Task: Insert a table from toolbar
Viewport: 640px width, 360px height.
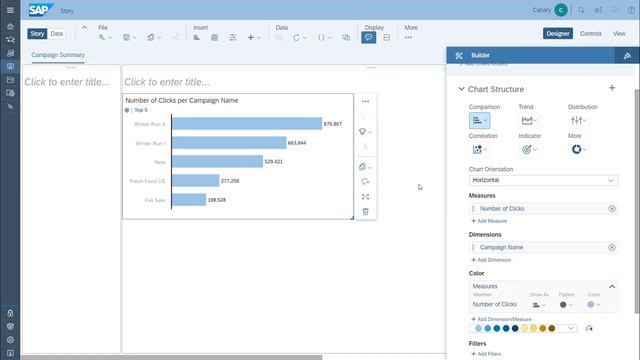Action: tap(214, 38)
